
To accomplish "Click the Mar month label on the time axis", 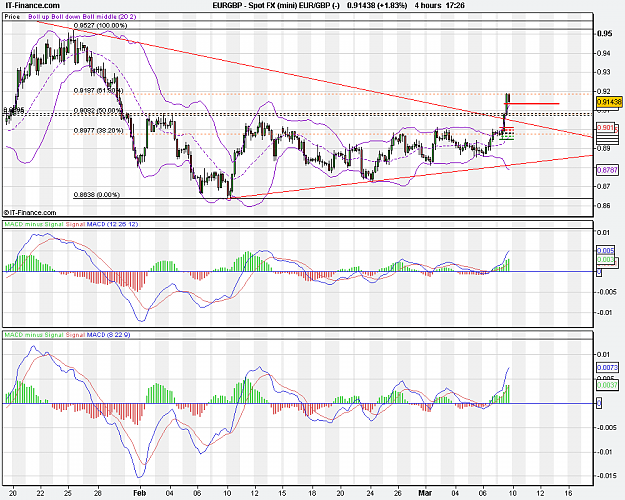I will click(x=425, y=493).
